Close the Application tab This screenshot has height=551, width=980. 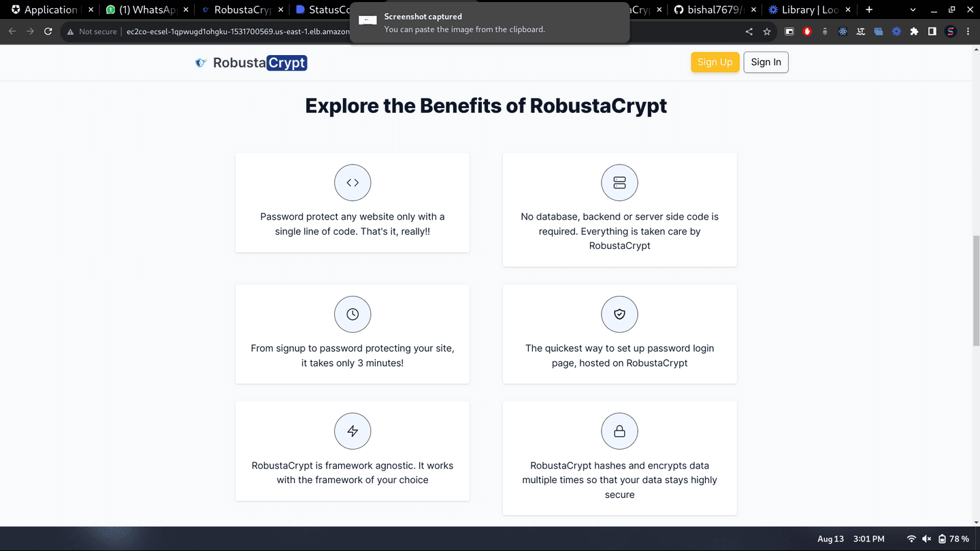[91, 10]
